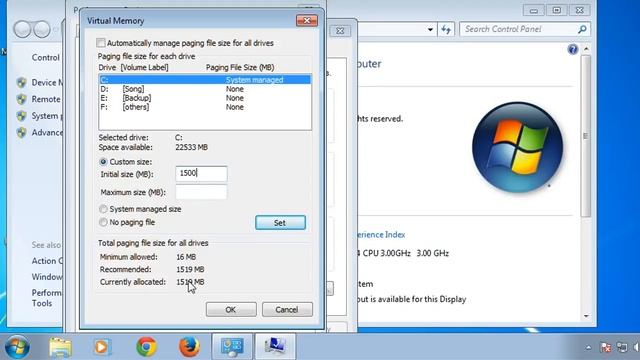Click the Maximum size (MB) field
640x360 pixels.
click(201, 192)
